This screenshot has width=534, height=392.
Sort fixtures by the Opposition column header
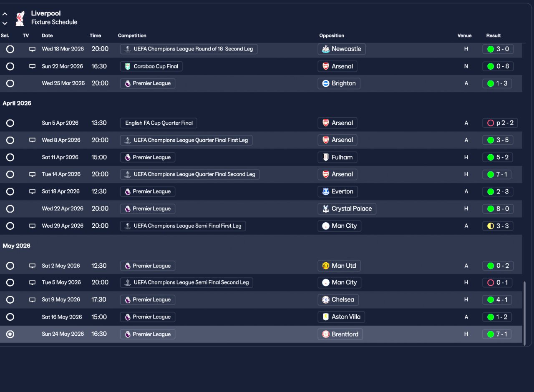coord(332,35)
